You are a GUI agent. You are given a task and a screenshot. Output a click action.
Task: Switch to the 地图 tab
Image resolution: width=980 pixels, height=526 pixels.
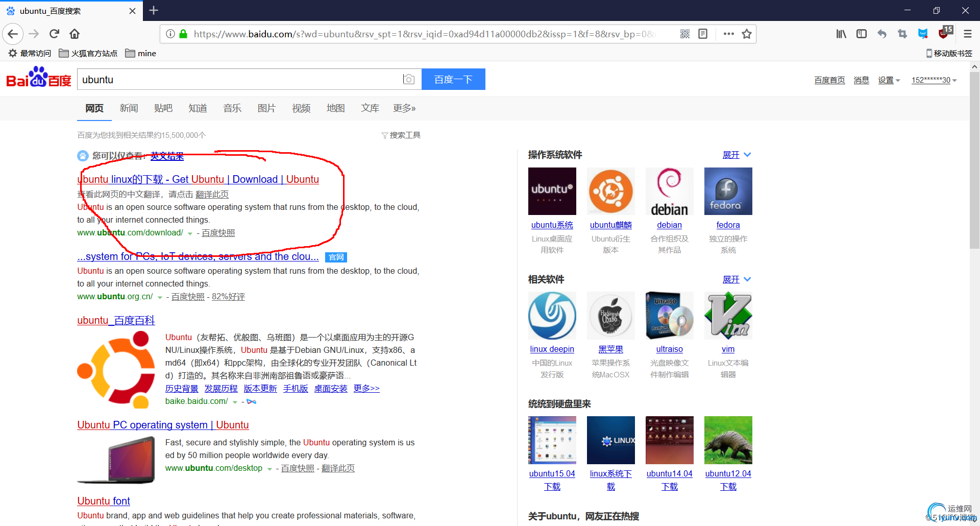(x=335, y=108)
